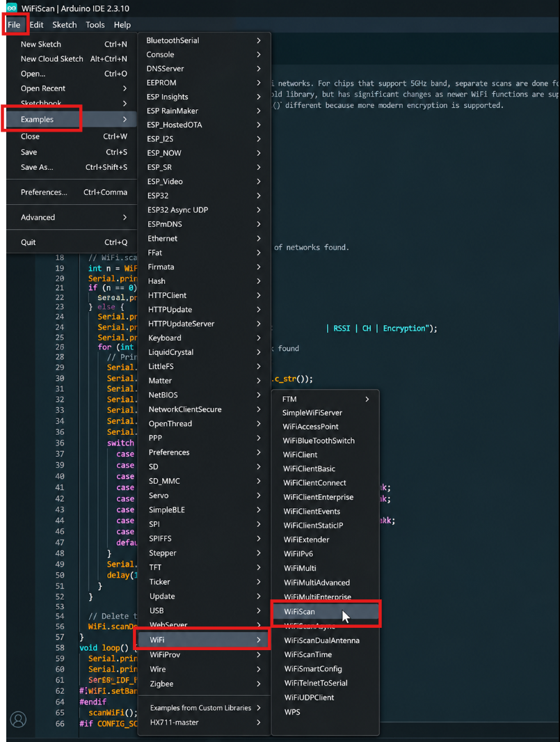
Task: Expand HX711-master examples
Action: (x=204, y=722)
